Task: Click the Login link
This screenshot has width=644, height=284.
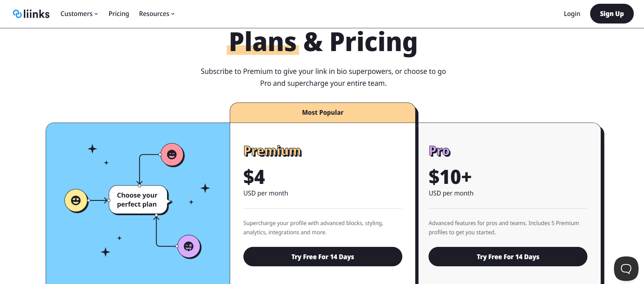Action: [572, 14]
